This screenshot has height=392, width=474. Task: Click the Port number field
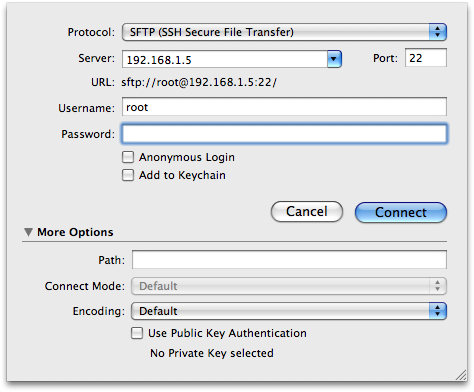point(426,58)
